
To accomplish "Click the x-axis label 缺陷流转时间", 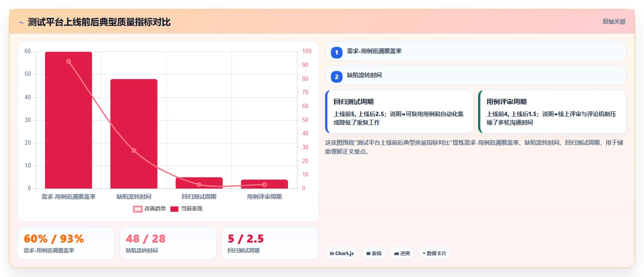I will (134, 197).
